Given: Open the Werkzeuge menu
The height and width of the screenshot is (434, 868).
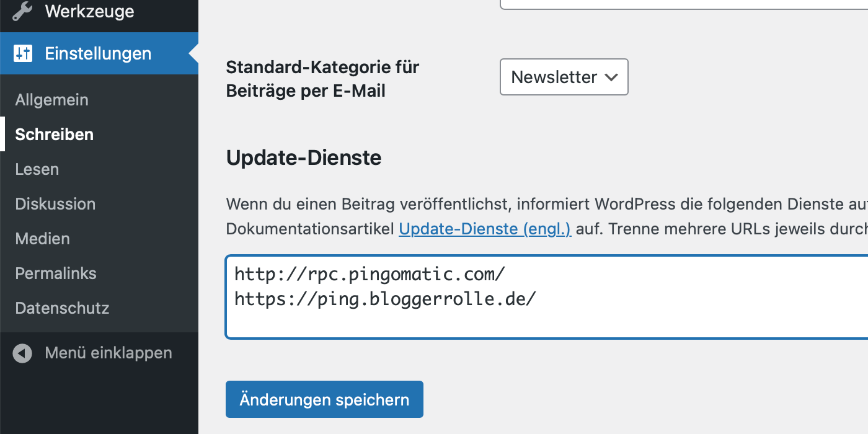Looking at the screenshot, I should tap(99, 11).
